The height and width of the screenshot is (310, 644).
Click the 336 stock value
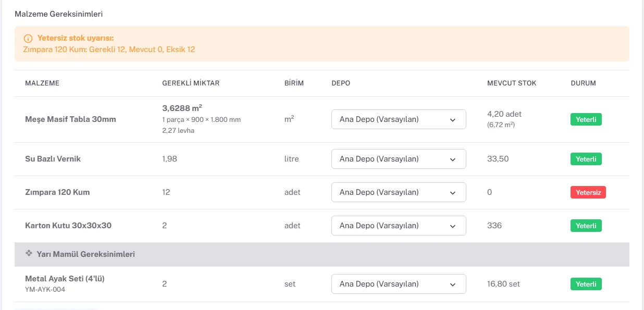494,226
